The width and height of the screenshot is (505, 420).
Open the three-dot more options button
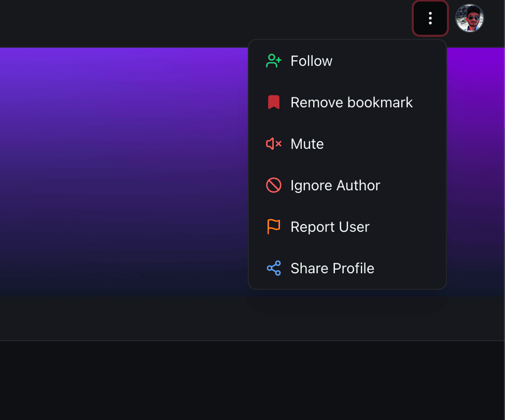[x=430, y=18]
